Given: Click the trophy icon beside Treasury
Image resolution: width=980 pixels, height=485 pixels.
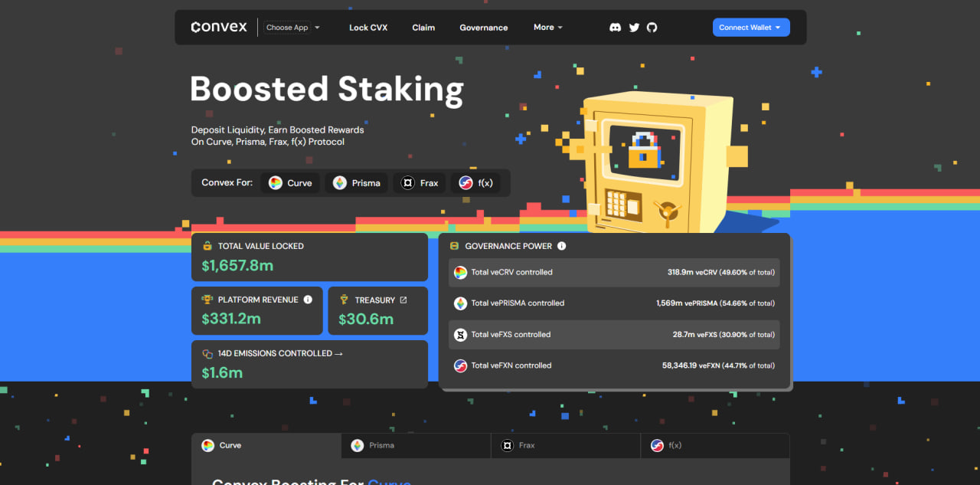Looking at the screenshot, I should (x=345, y=300).
